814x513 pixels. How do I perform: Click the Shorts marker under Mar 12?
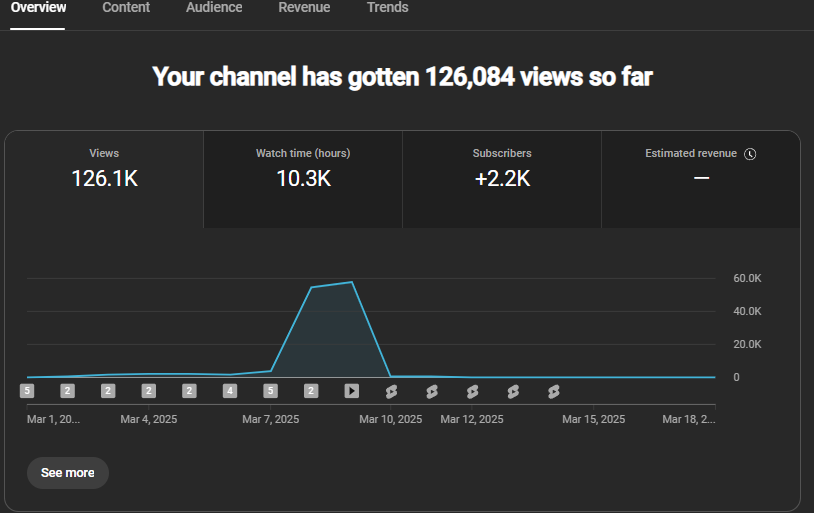[x=472, y=392]
